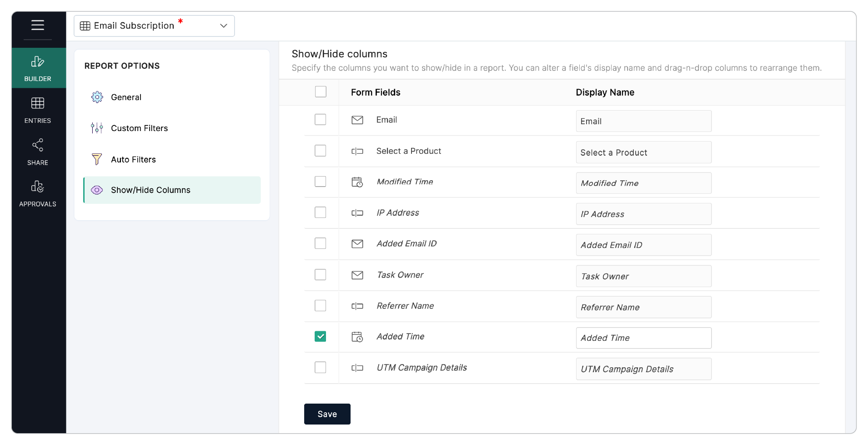This screenshot has width=868, height=445.
Task: Click the Custom Filters sliders icon
Action: coord(97,128)
